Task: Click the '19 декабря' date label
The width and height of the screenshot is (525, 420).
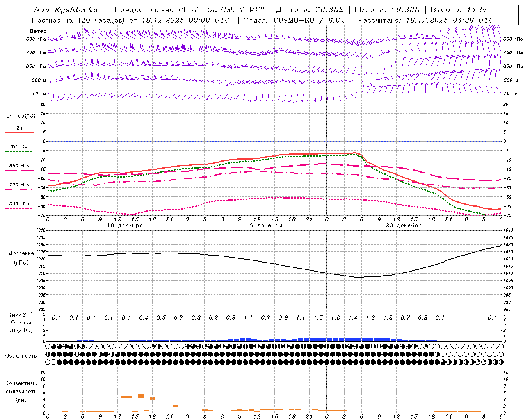Action: pos(264,226)
